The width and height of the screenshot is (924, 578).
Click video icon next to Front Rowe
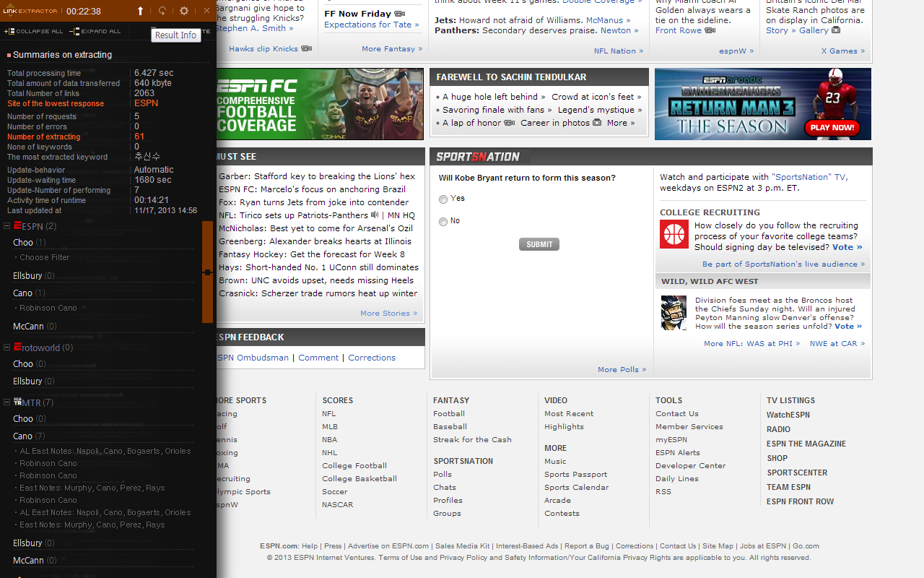click(710, 30)
